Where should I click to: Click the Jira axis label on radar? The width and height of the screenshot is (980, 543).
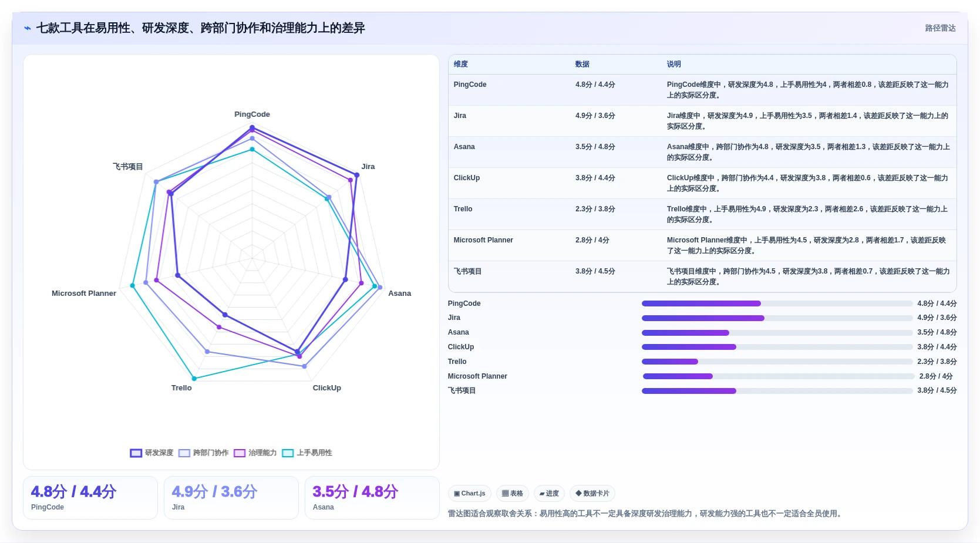click(x=368, y=167)
